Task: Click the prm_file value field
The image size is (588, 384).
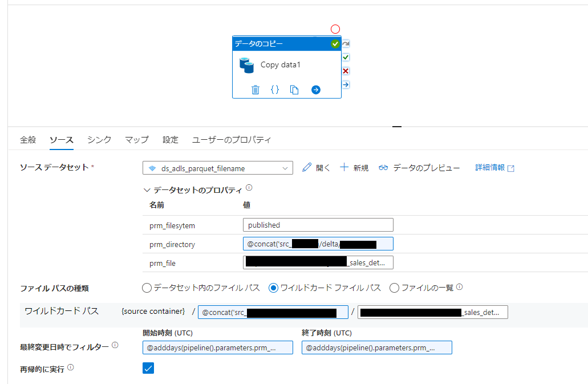Action: [x=318, y=262]
